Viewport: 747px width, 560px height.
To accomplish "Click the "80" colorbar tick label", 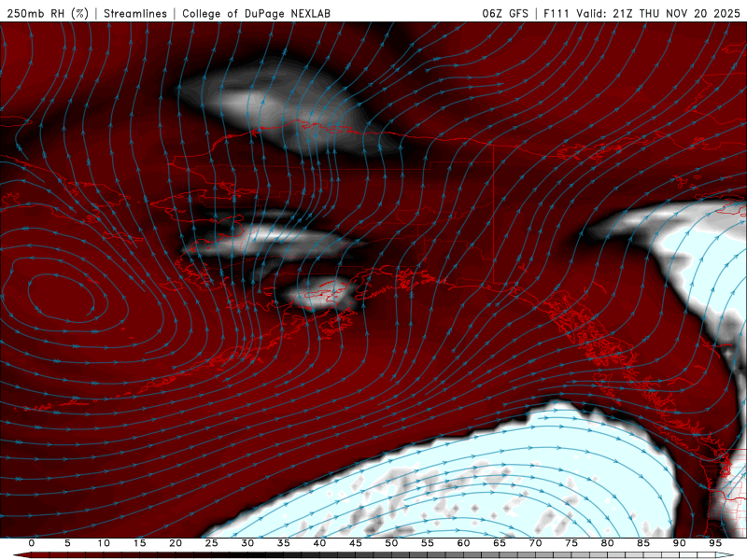I will click(607, 543).
